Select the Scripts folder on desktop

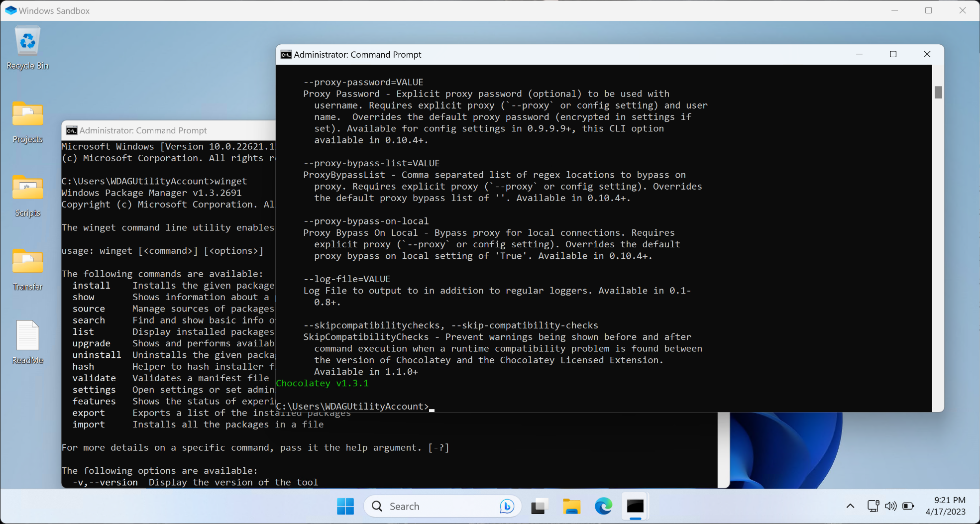tap(27, 196)
